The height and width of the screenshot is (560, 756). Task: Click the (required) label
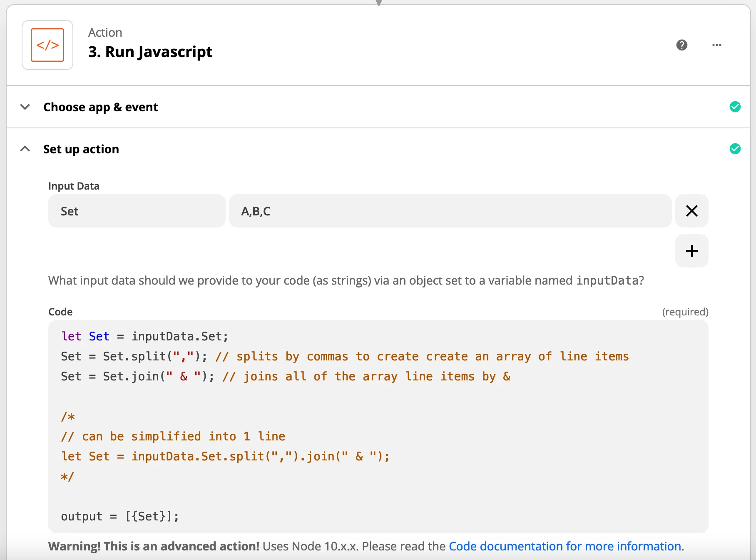point(685,312)
